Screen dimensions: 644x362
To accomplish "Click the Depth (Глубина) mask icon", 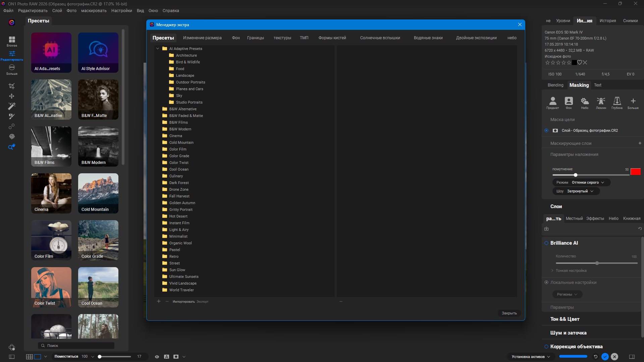I will point(617,102).
